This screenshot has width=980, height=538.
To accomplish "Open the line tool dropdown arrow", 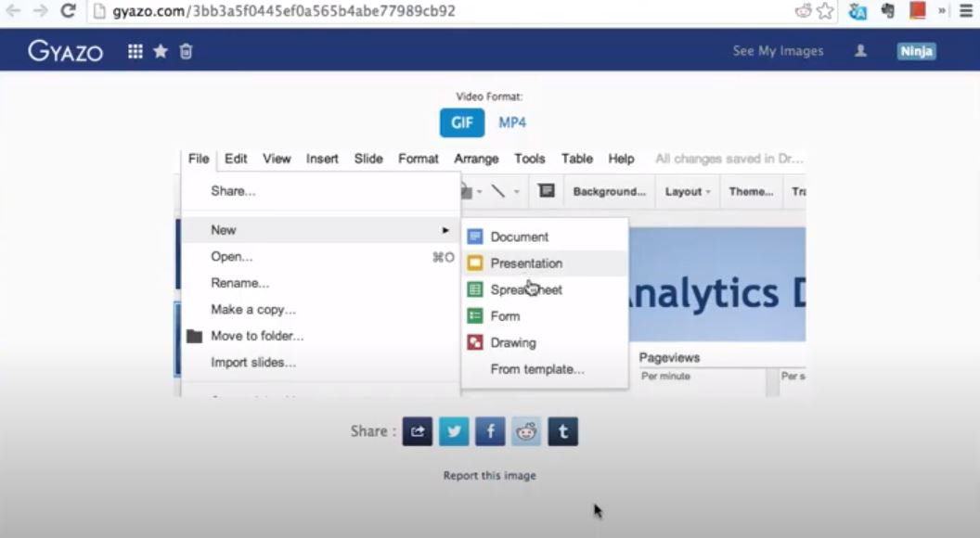I will coord(517,192).
